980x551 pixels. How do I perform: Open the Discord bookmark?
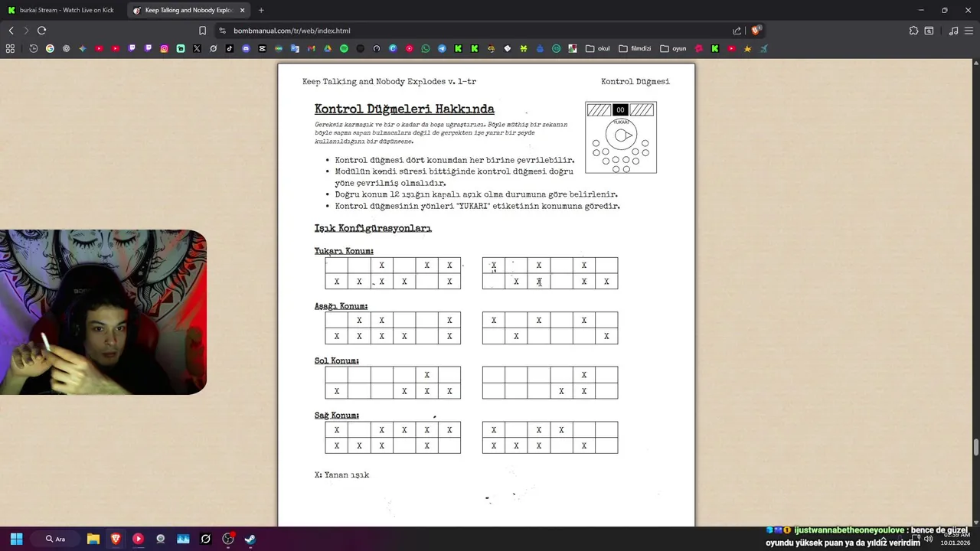[x=246, y=48]
